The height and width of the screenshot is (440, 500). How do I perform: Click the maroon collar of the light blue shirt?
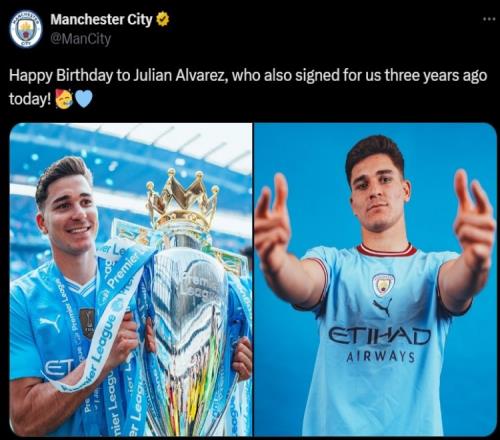click(387, 251)
